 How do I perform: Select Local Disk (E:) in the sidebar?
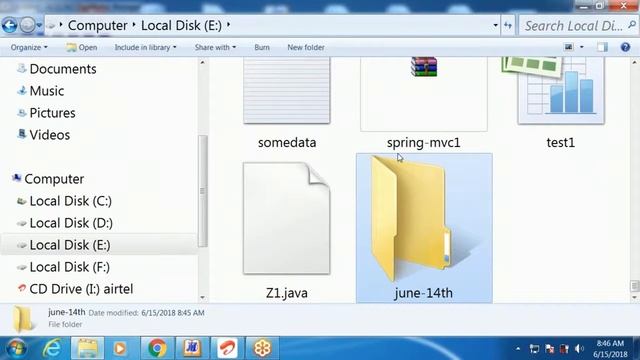click(x=70, y=245)
